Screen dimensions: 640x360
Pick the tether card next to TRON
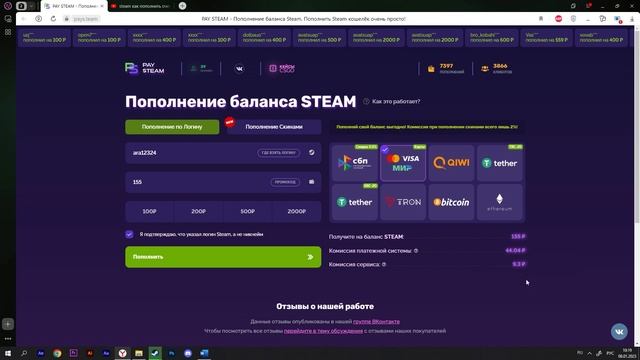coord(355,202)
